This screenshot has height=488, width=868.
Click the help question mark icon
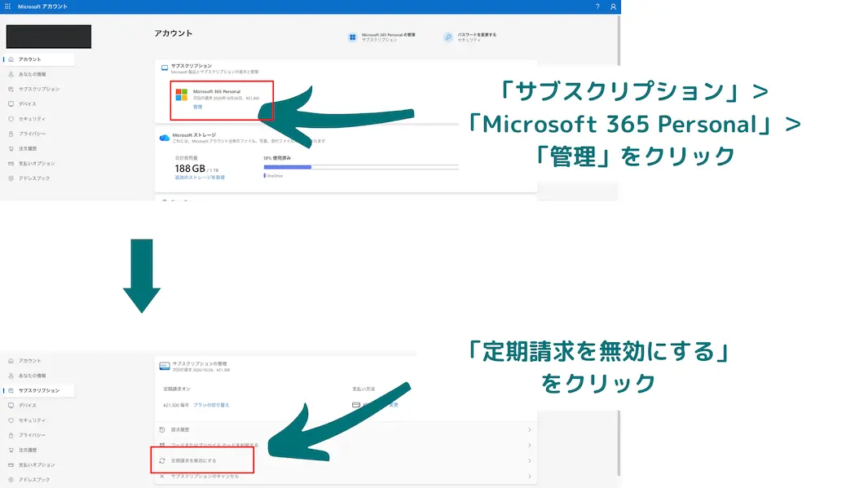pyautogui.click(x=597, y=7)
